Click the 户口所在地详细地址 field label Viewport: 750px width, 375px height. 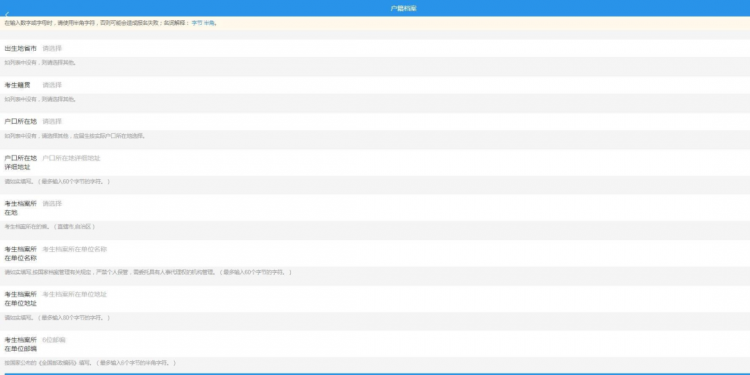[x=21, y=163]
